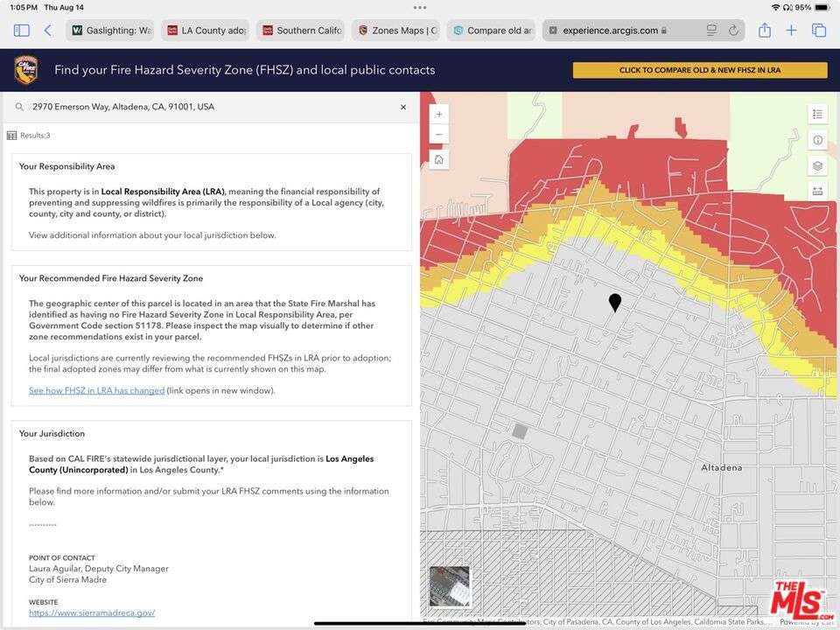Open the sierramadreca.gov website link
The width and height of the screenshot is (840, 630).
[92, 613]
